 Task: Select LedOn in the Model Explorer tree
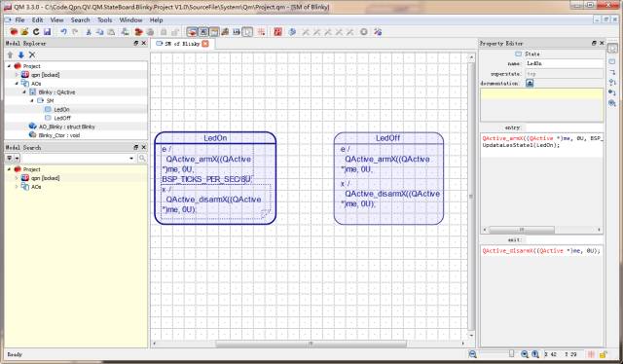click(x=61, y=109)
